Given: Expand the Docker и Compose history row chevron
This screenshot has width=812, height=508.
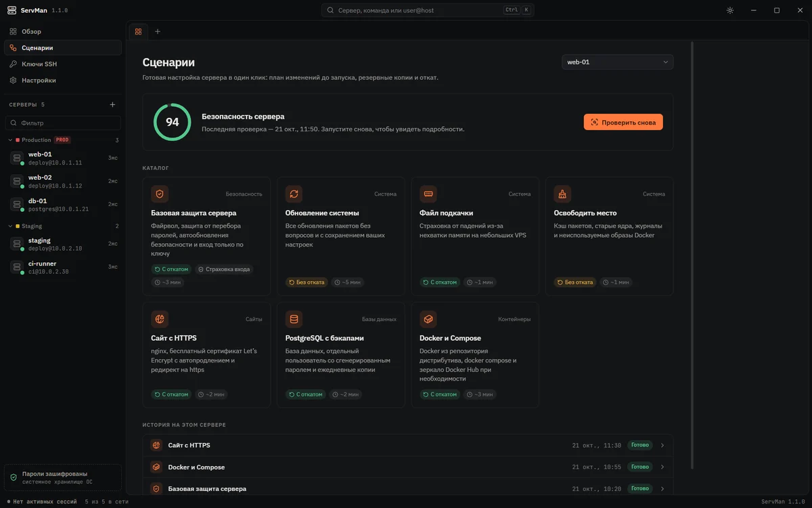Looking at the screenshot, I should coord(662,467).
